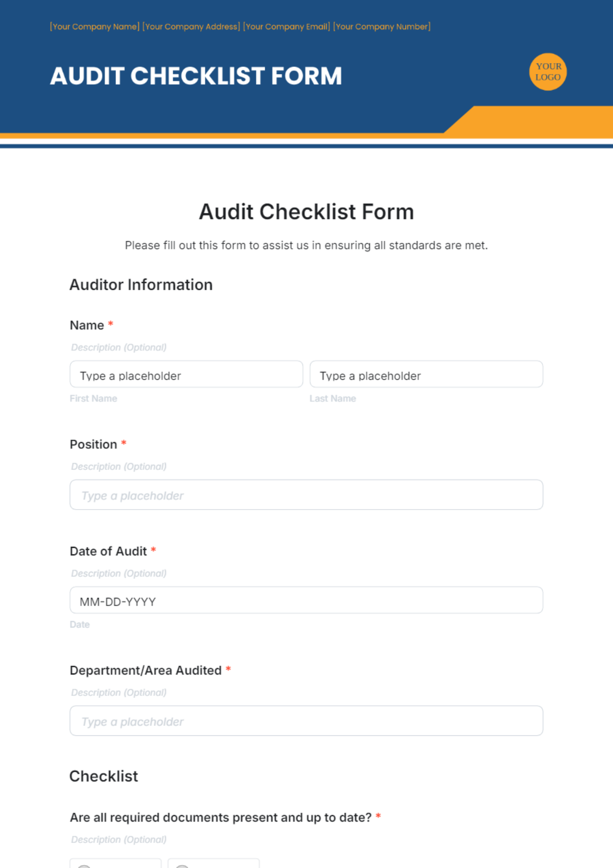Click the Audit Checklist Form page title
Screen dimensions: 613x868
pyautogui.click(x=306, y=211)
